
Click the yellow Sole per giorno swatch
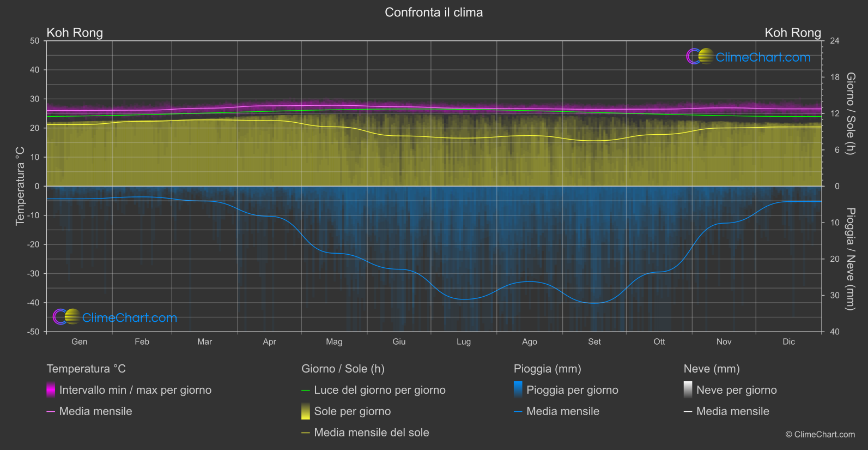pyautogui.click(x=306, y=411)
